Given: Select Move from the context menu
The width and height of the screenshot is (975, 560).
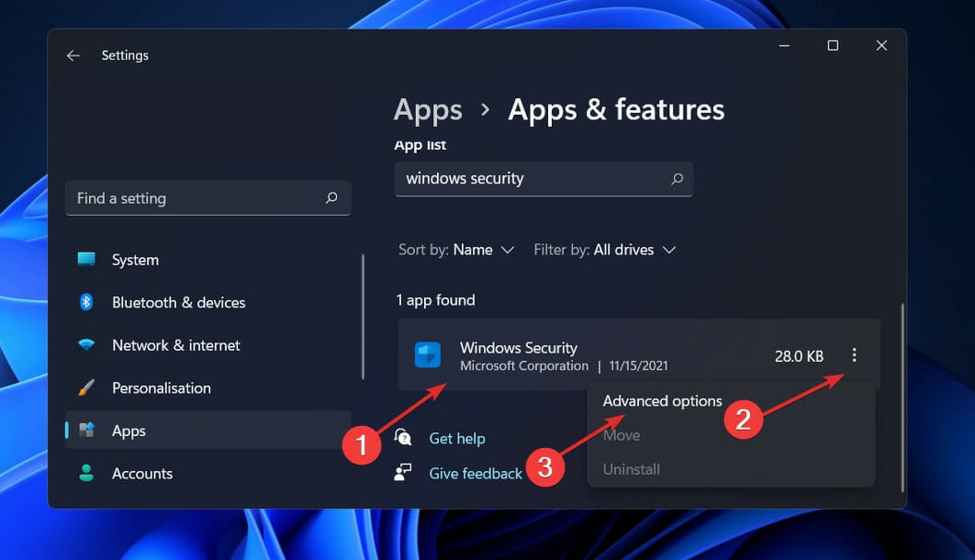Looking at the screenshot, I should pyautogui.click(x=622, y=435).
